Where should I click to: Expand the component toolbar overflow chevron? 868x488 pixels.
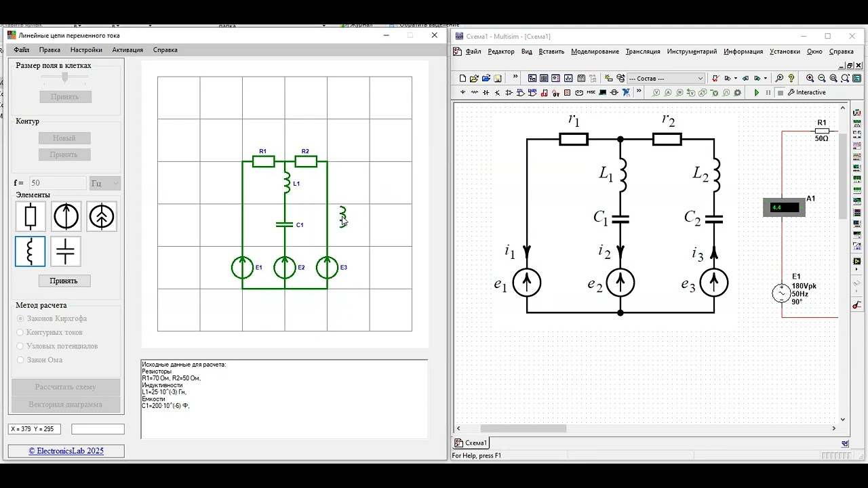point(639,91)
